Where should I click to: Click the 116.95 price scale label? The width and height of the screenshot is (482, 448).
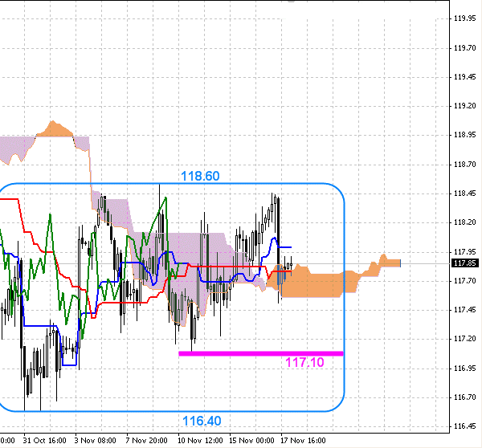[465, 368]
